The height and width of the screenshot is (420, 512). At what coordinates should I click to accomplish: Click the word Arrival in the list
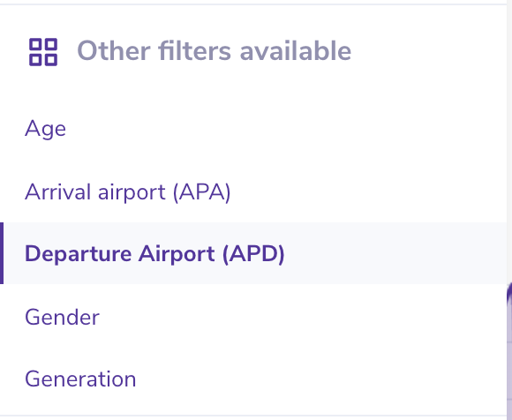pos(57,191)
